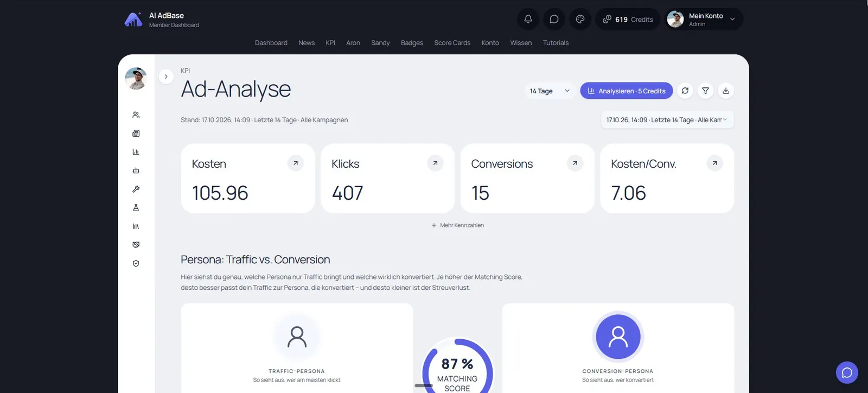The height and width of the screenshot is (393, 868).
Task: Open the Sandy menu item
Action: (380, 43)
